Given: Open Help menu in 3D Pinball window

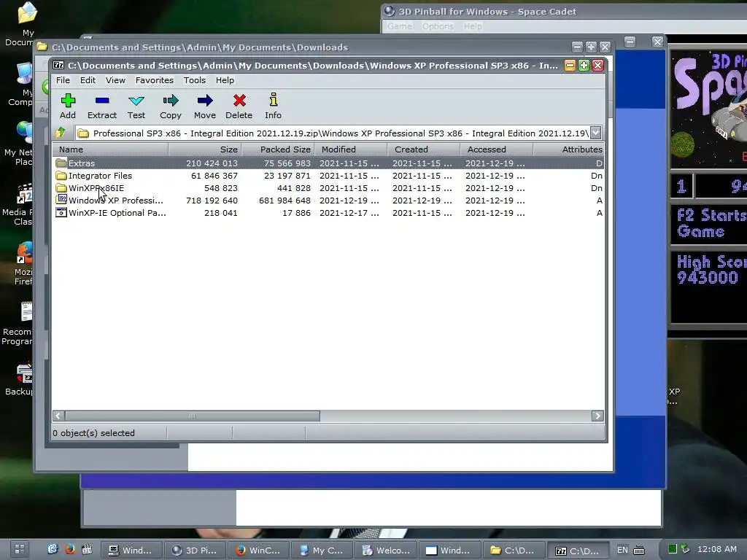Looking at the screenshot, I should [x=473, y=26].
